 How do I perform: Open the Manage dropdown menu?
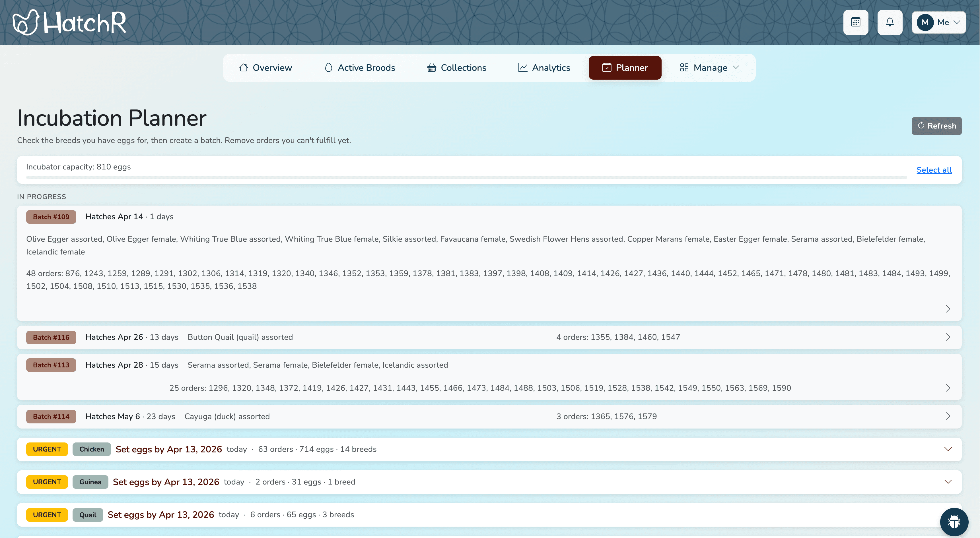(709, 67)
